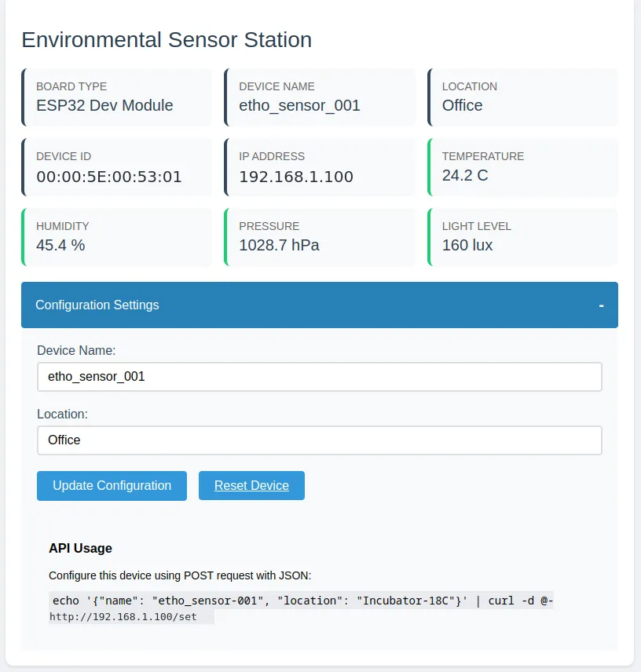Click the http://192.168.1.100/set URL text
This screenshot has width=641, height=672.
point(123,617)
